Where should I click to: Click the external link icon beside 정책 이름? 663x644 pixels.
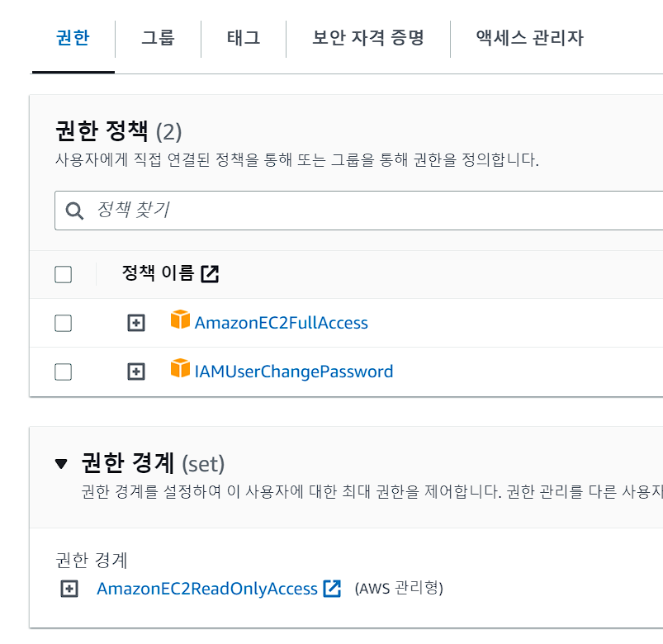click(210, 273)
